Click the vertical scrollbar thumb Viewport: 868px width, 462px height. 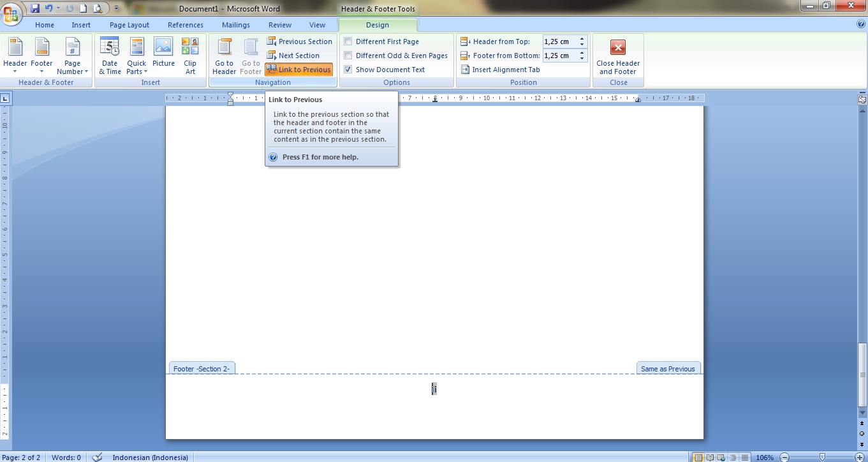click(862, 375)
